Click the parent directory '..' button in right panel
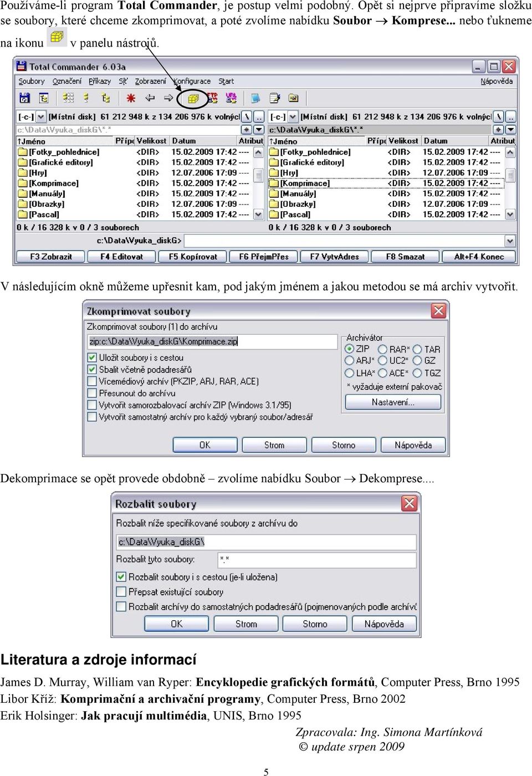Screen dimensions: 532x776 510,117
